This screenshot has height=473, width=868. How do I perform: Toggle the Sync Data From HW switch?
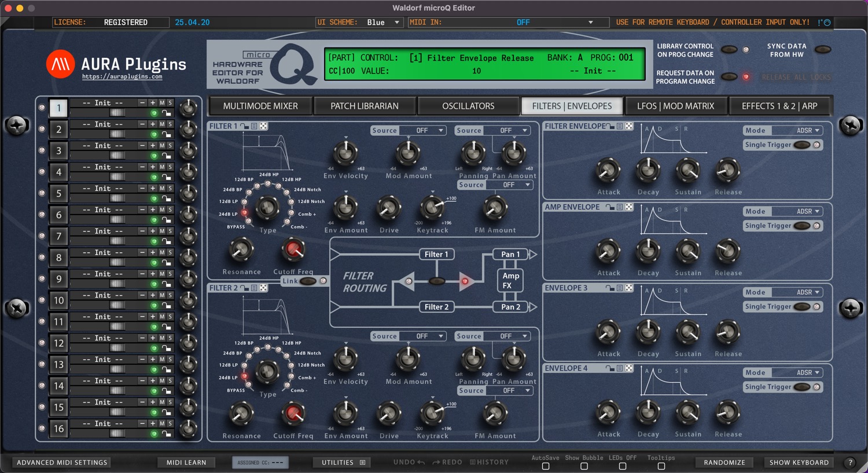[x=822, y=50]
